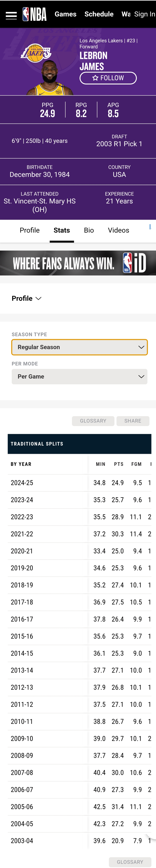Screen dimensions: 156x868
Task: Click the Sign In link
Action: [x=144, y=14]
